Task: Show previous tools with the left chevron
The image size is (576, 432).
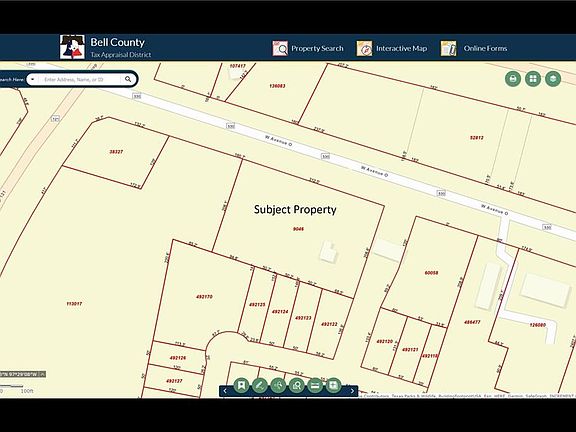Action: click(225, 391)
